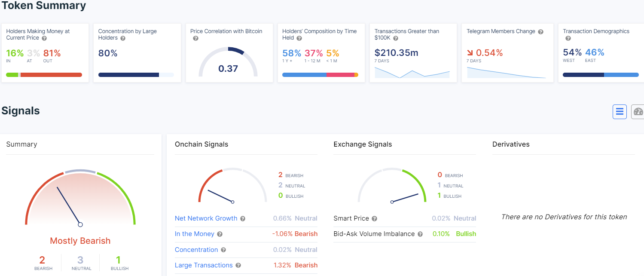
Task: Open the Net Network Growth link
Action: click(206, 218)
